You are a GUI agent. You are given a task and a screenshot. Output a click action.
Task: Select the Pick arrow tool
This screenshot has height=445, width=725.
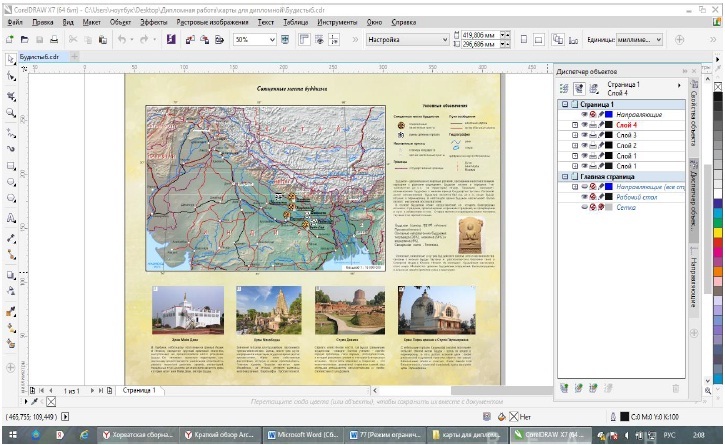click(x=10, y=60)
